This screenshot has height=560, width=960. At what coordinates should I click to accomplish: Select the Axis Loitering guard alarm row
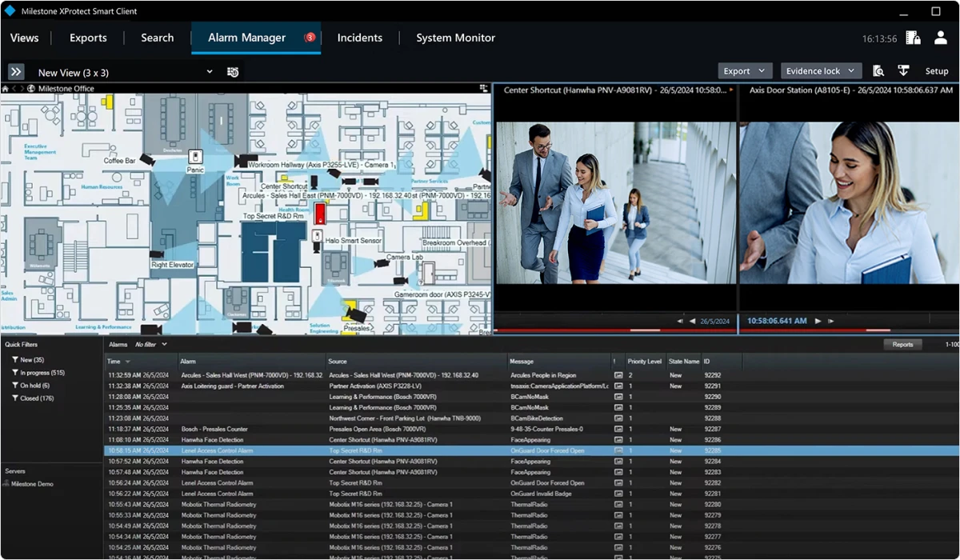point(532,386)
